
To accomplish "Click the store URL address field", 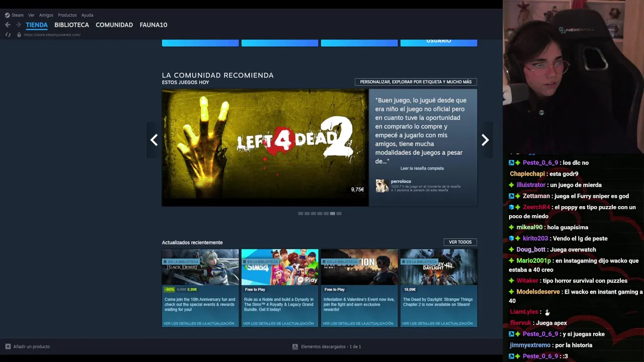I will tap(52, 35).
